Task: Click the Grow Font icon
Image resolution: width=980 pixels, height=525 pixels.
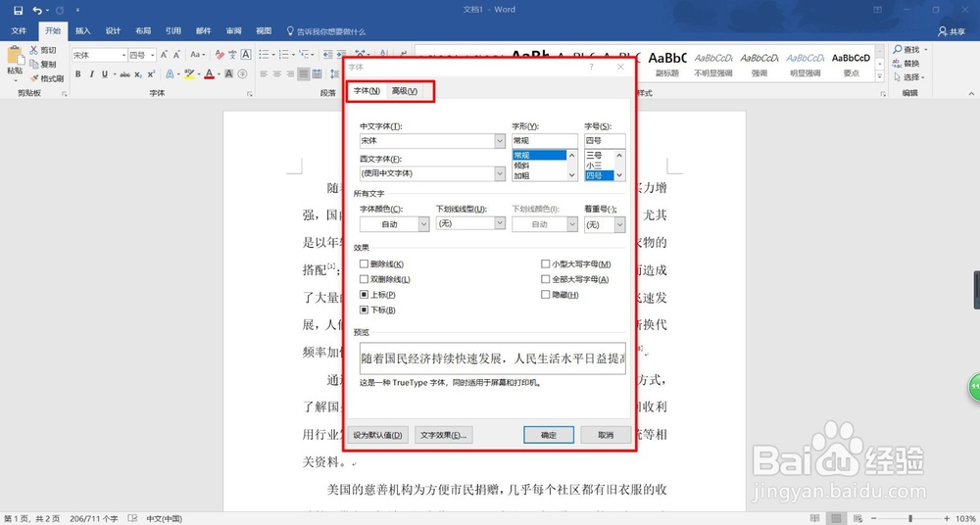Action: click(164, 55)
